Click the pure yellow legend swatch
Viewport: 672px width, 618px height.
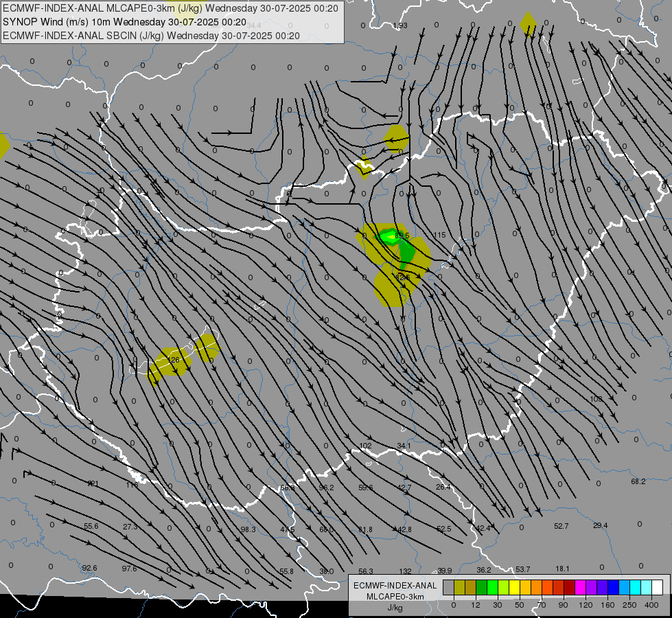click(514, 588)
